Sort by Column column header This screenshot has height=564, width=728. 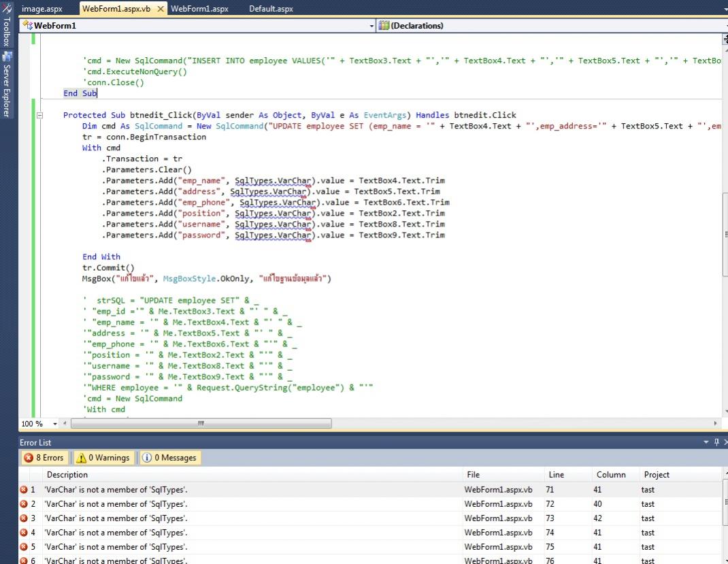pyautogui.click(x=616, y=474)
